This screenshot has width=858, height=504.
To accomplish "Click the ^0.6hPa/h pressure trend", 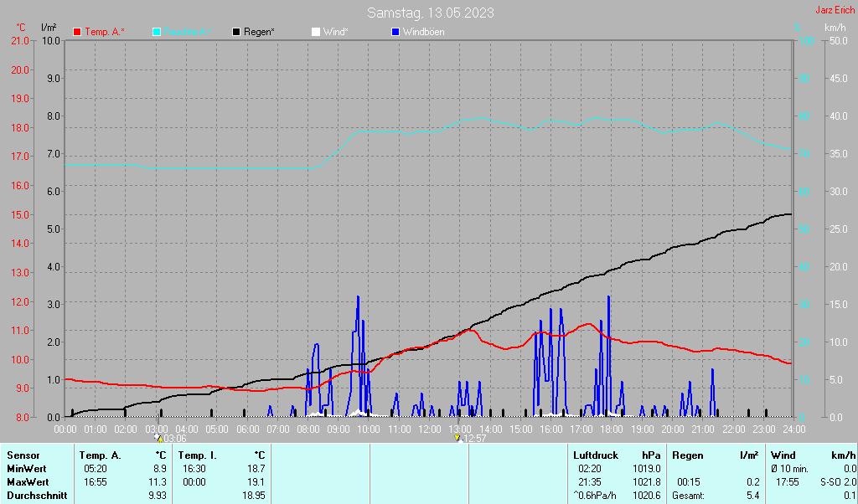I will [x=594, y=496].
